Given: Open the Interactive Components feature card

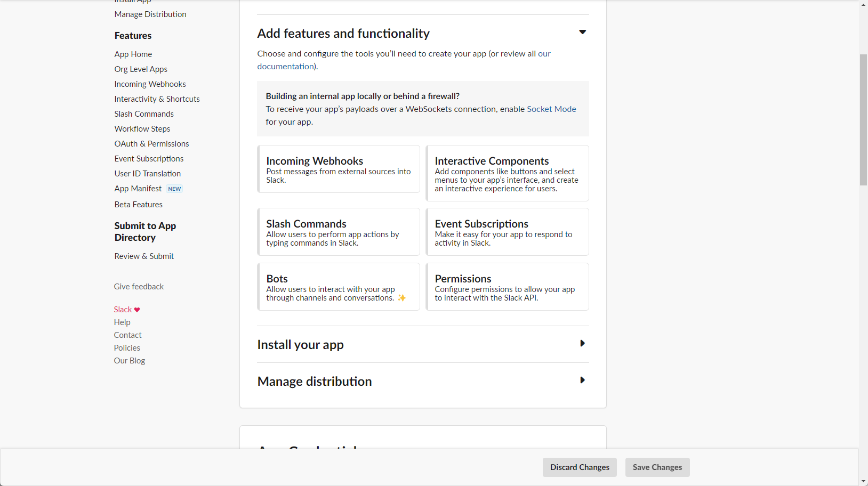Looking at the screenshot, I should 508,173.
